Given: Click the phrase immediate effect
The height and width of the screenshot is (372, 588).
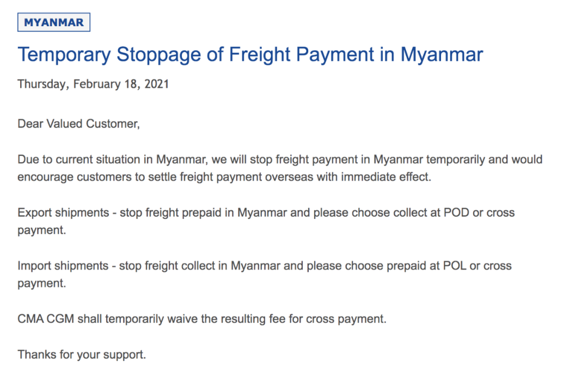Looking at the screenshot, I should [x=386, y=177].
